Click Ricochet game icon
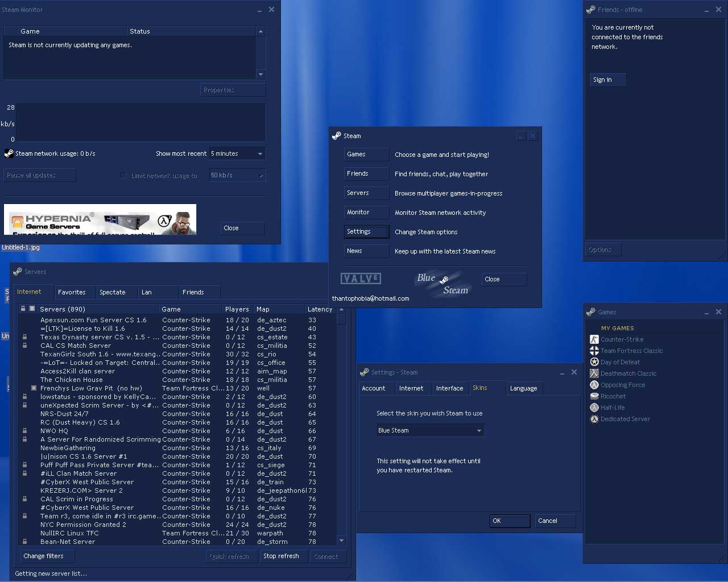 click(x=594, y=396)
